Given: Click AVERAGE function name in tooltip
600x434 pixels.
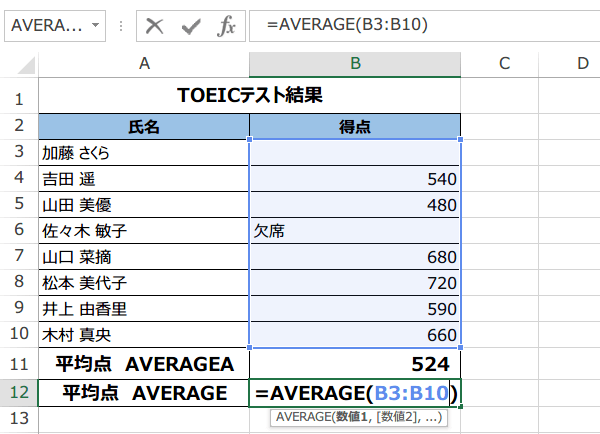Looking at the screenshot, I should point(303,417).
